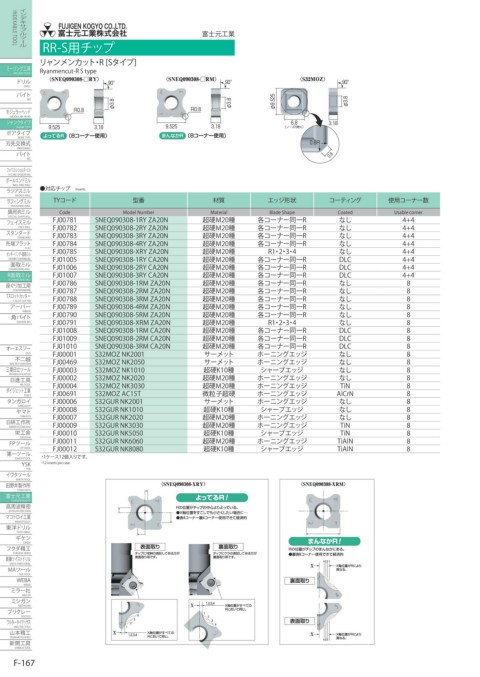Select the 日進工具 maker tab

[x=16, y=381]
